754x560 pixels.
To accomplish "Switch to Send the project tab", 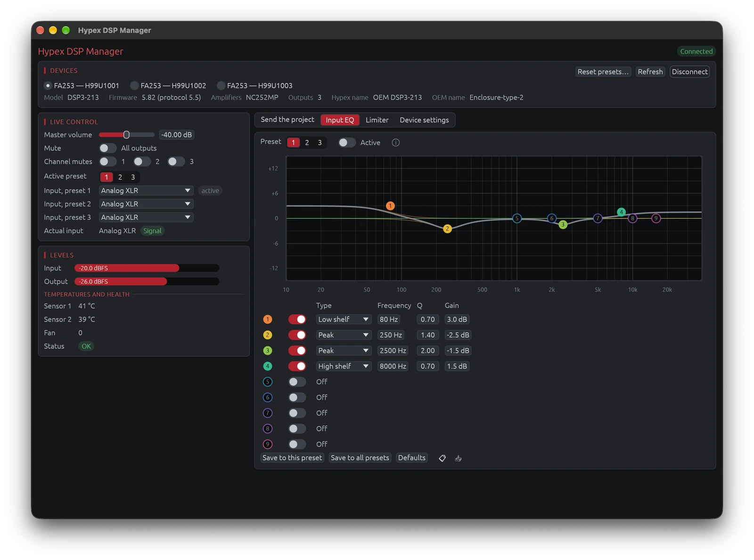I will 287,120.
